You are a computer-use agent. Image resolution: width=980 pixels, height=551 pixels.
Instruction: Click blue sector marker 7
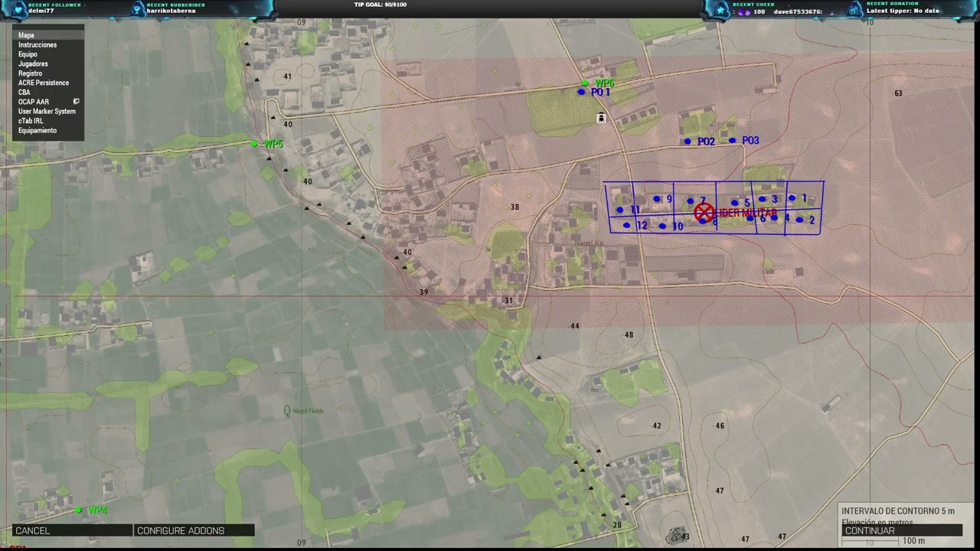click(x=691, y=201)
